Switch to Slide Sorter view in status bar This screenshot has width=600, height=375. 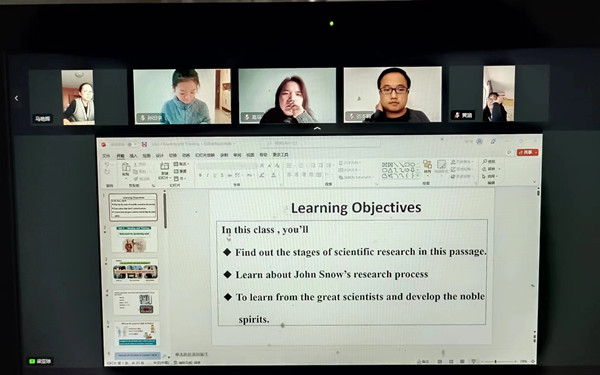pos(451,361)
